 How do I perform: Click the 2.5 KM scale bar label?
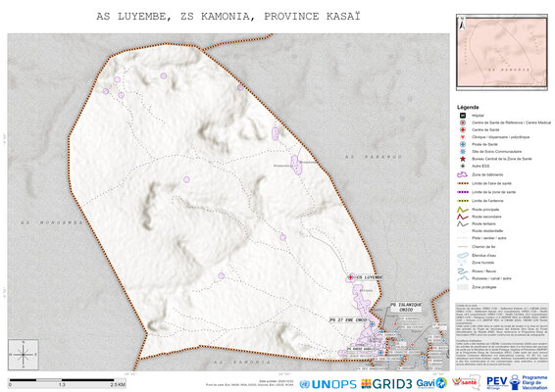click(x=118, y=384)
